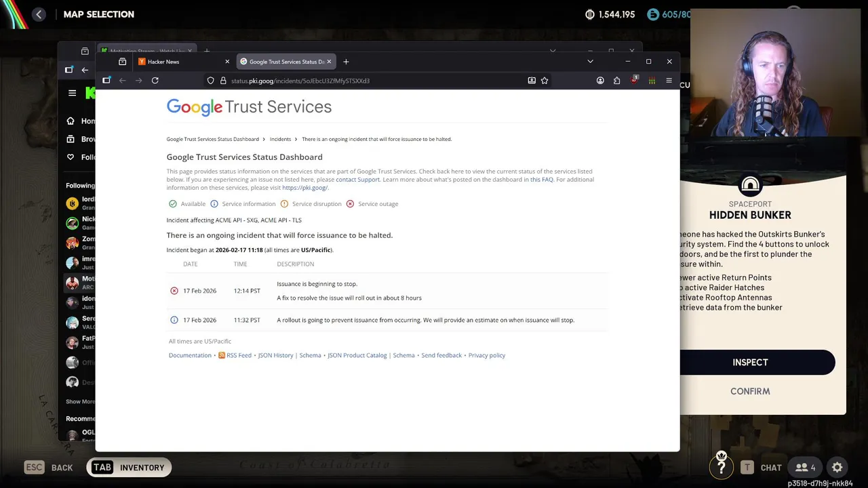The width and height of the screenshot is (868, 488).
Task: Click the game settings gear icon
Action: [x=837, y=467]
